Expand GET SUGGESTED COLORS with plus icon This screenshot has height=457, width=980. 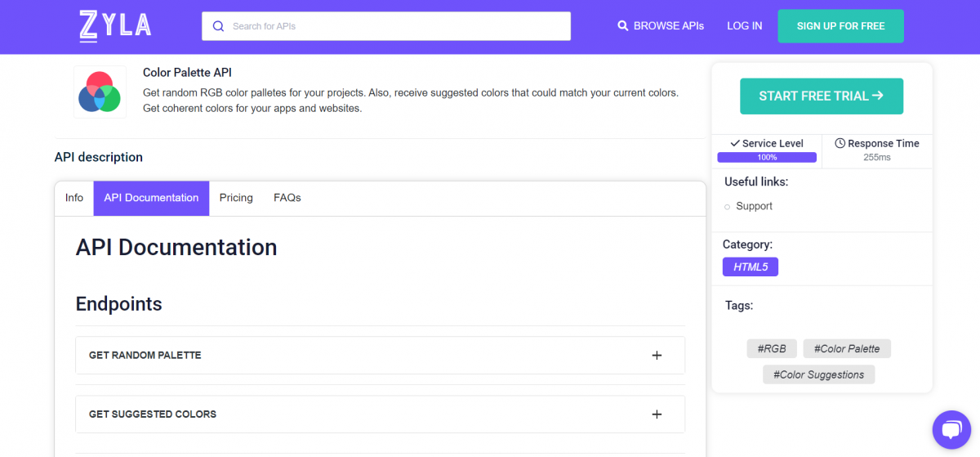pos(657,414)
